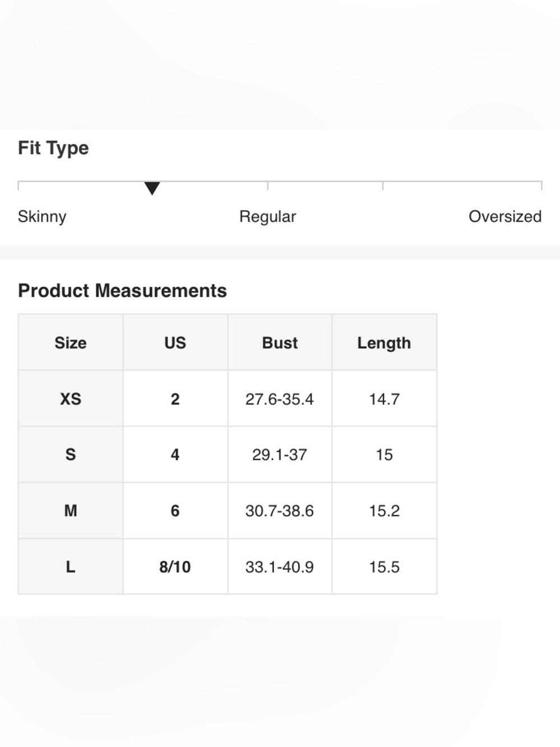Image resolution: width=560 pixels, height=747 pixels.
Task: Click the 15.2 length cell
Action: click(x=384, y=511)
